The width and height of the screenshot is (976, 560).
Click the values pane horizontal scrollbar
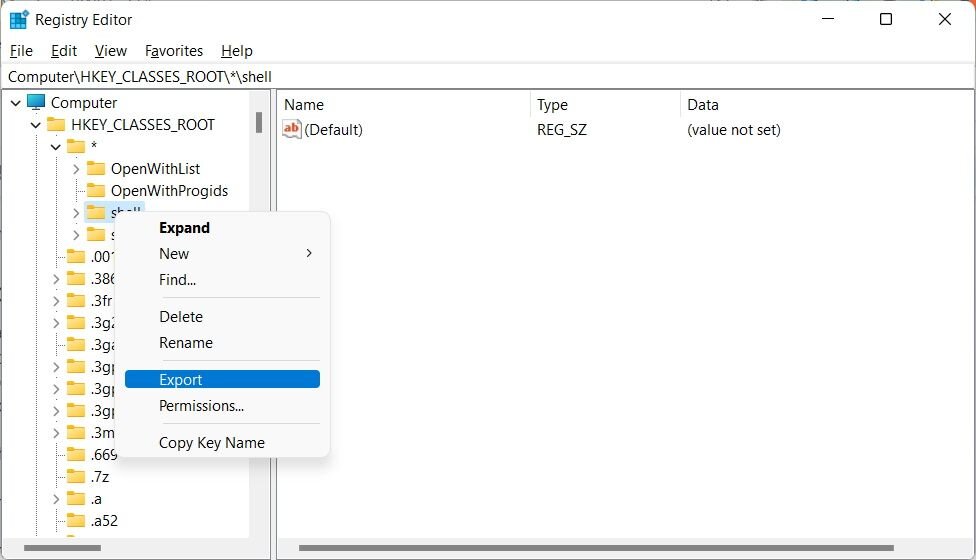(x=596, y=548)
